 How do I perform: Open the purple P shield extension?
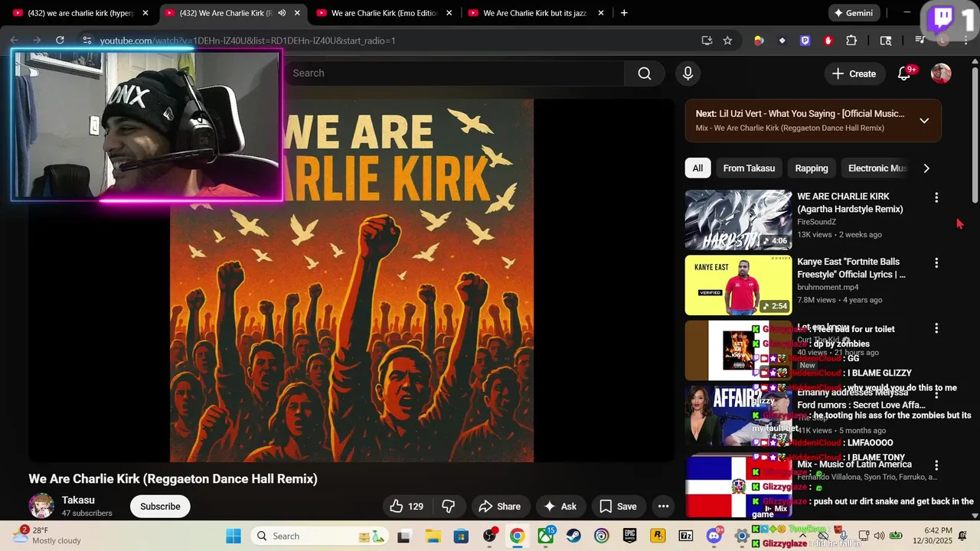[x=805, y=41]
